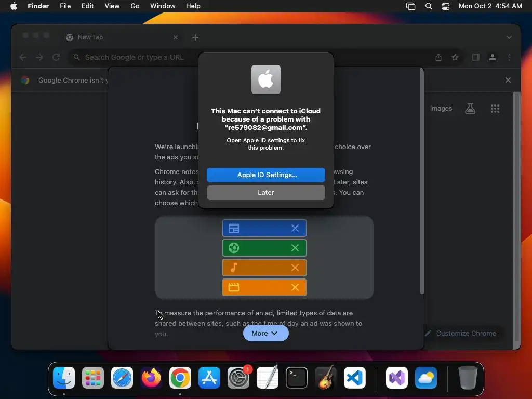Open Chrome profile menu
Screen dimensions: 532x399
493,57
